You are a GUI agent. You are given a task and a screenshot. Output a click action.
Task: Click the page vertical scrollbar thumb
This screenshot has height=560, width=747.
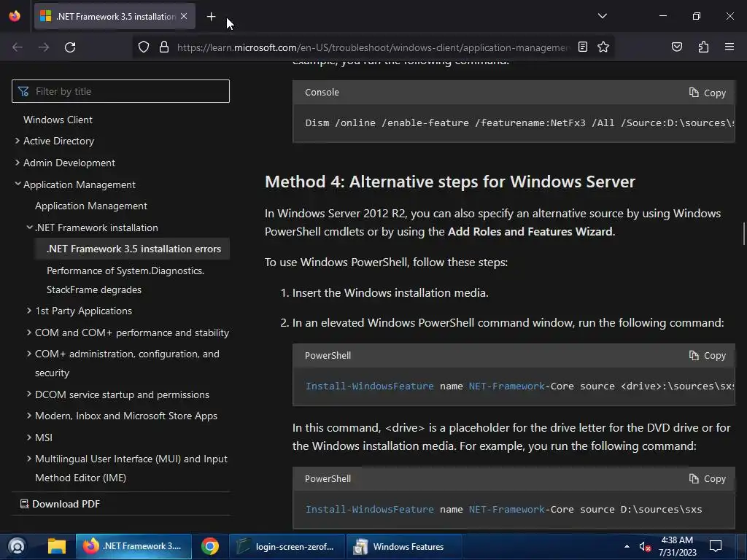(x=744, y=234)
